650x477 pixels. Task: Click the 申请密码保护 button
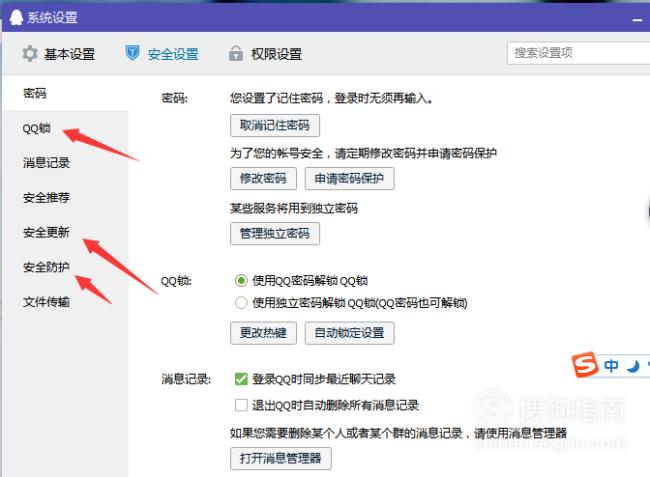coord(349,179)
